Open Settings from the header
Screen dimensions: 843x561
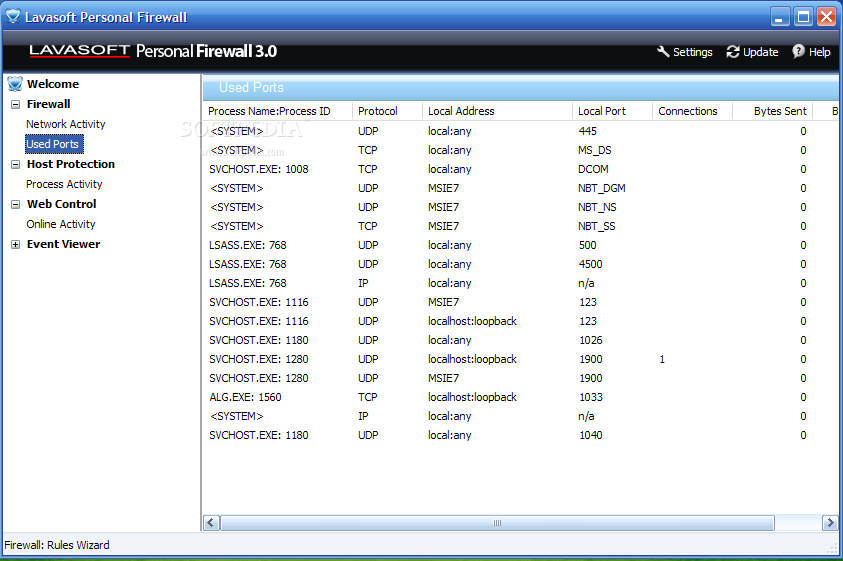pyautogui.click(x=692, y=52)
